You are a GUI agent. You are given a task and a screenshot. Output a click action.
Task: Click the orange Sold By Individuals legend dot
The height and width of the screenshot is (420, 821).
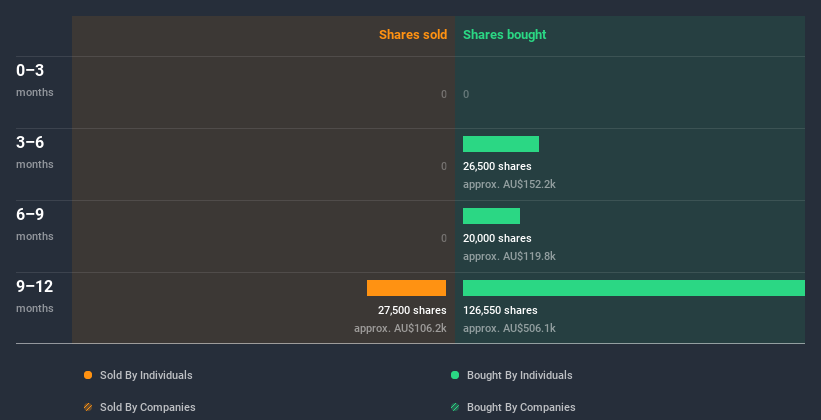point(88,375)
